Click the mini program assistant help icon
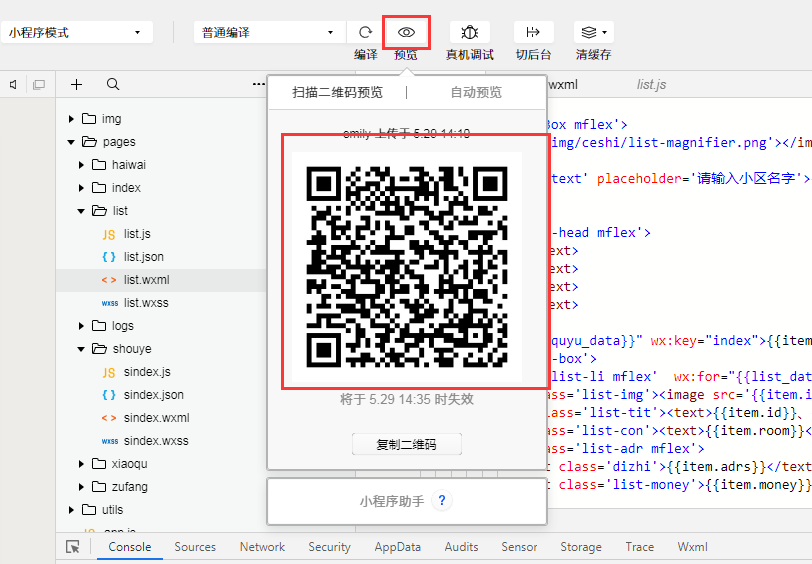Screen dimensions: 812x564 pyautogui.click(x=442, y=500)
